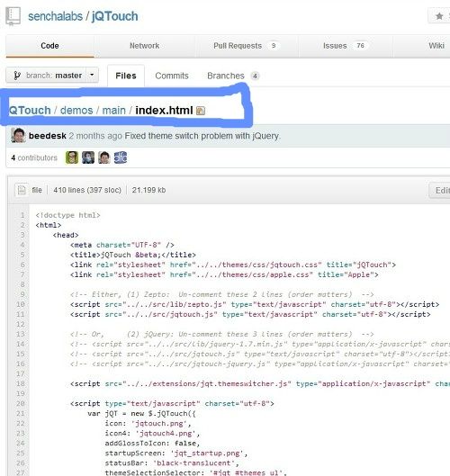
Task: Click the repository book icon
Action: coord(13,16)
